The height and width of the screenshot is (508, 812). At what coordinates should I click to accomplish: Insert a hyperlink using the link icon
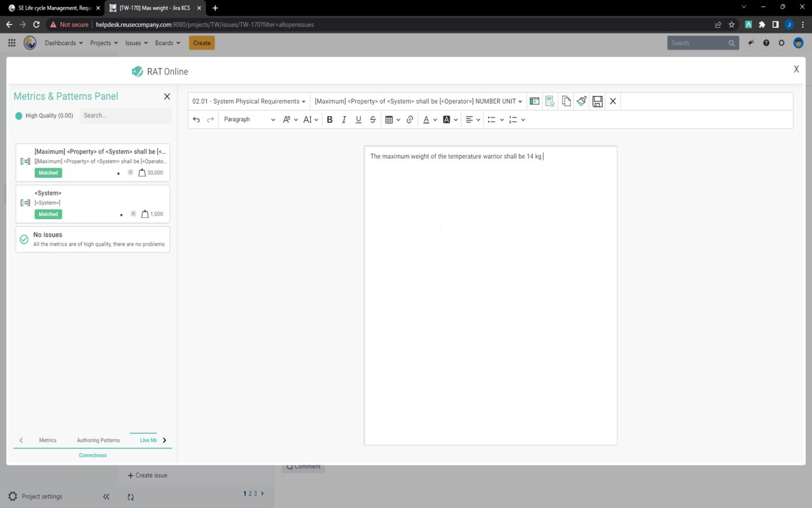pos(410,119)
